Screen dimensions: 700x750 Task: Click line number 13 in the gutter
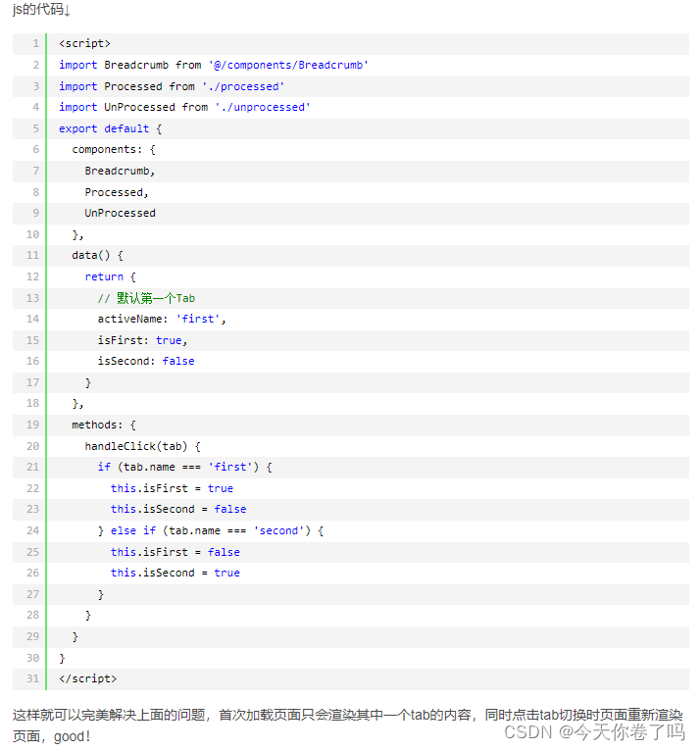point(32,298)
